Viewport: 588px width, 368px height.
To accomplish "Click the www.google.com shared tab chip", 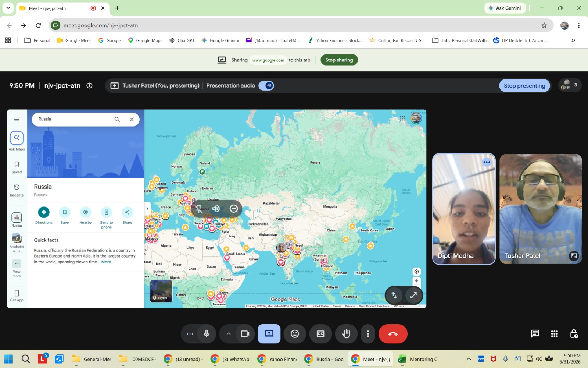I will [268, 60].
